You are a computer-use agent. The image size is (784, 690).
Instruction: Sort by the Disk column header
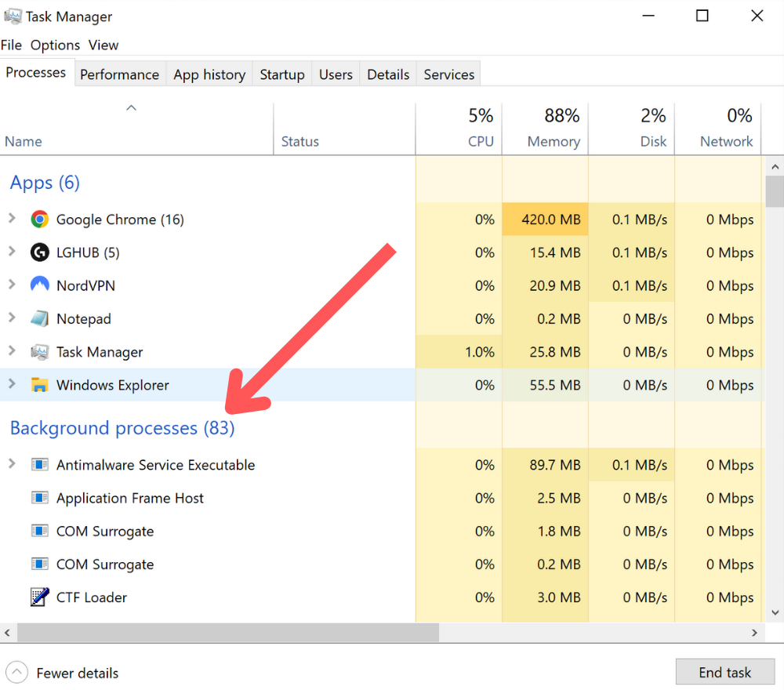631,129
